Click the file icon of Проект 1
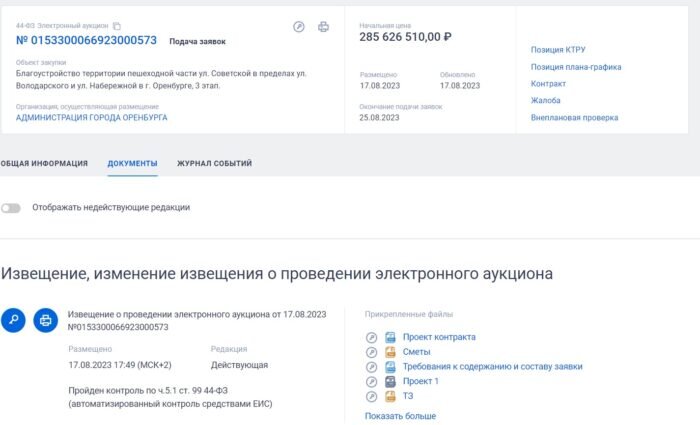The height and width of the screenshot is (425, 700). (x=390, y=381)
